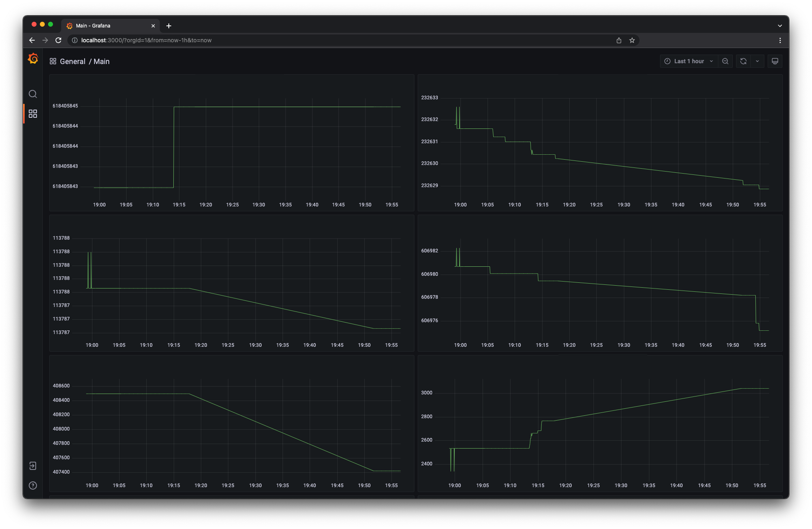Open the help question mark icon
The height and width of the screenshot is (529, 812).
pyautogui.click(x=33, y=485)
